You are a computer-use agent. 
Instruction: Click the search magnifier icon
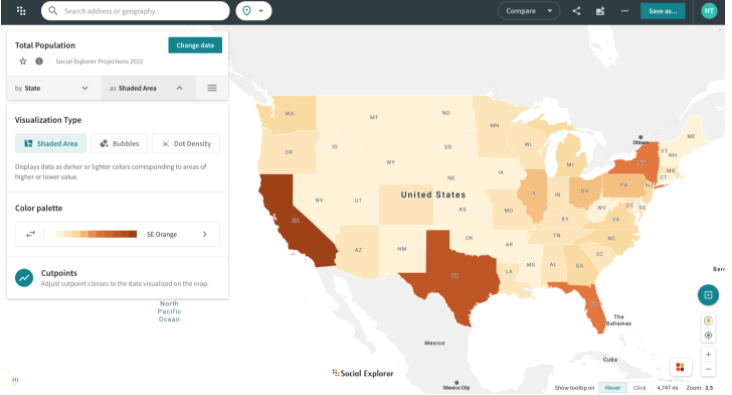pos(53,11)
